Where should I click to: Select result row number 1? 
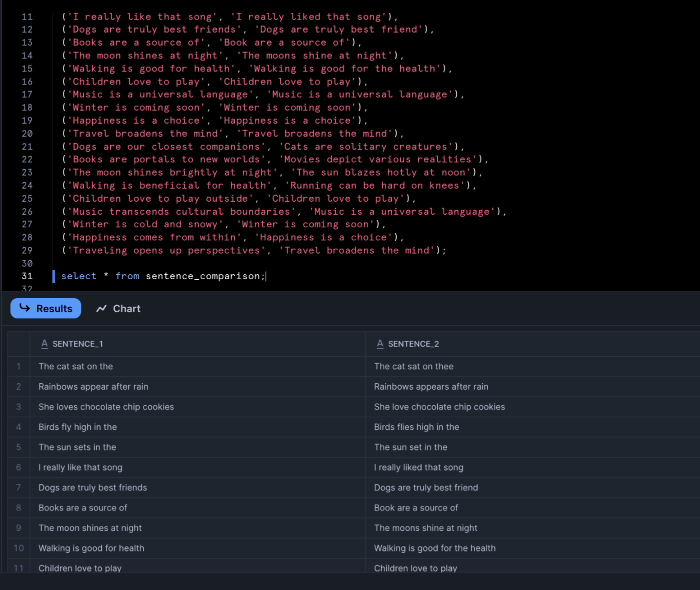tap(18, 366)
